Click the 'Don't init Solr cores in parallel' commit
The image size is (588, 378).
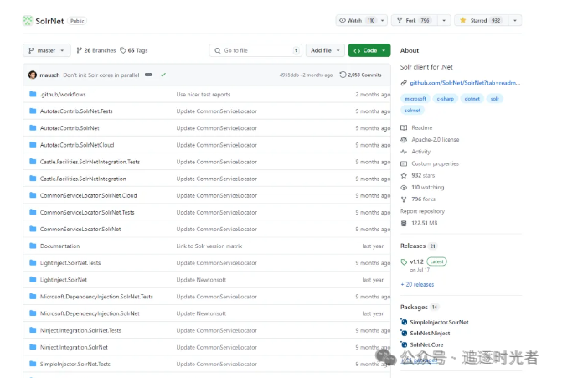pos(101,75)
